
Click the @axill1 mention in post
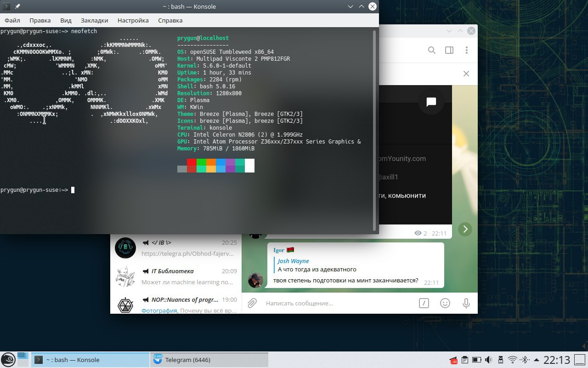pos(388,177)
